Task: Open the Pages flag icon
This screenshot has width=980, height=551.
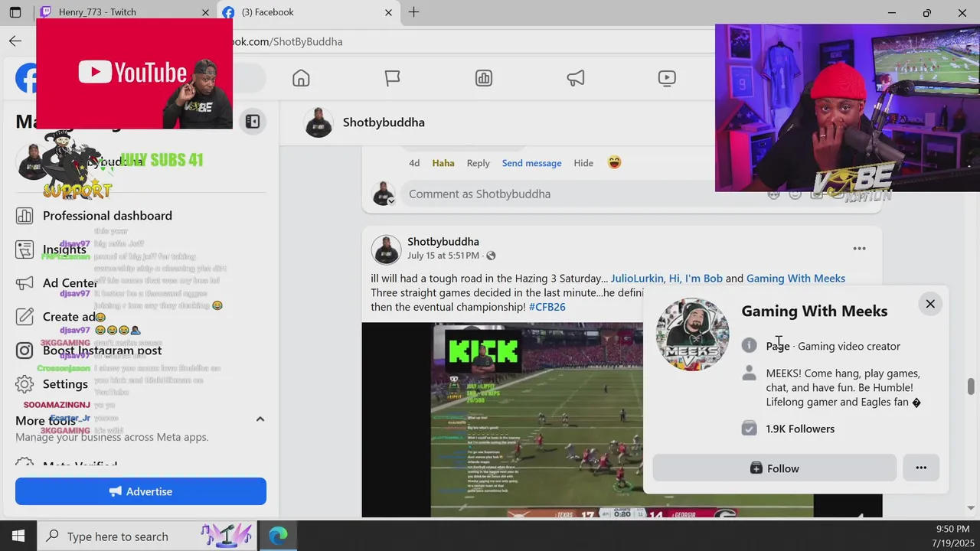Action: [x=392, y=78]
